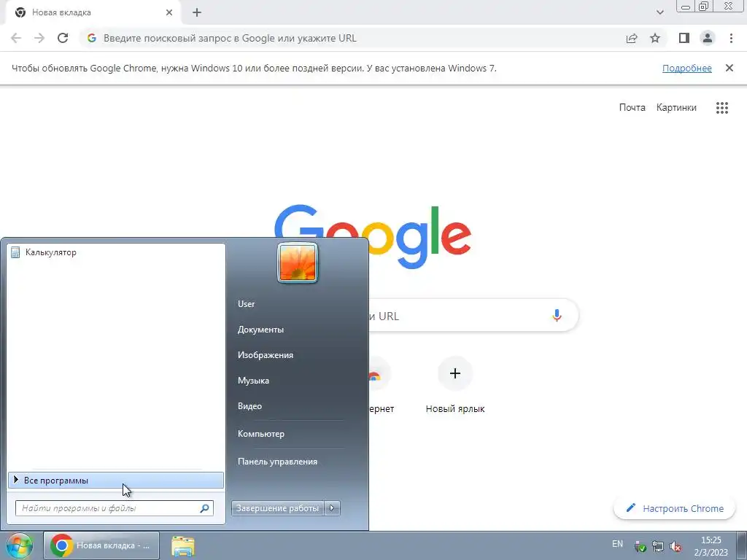
Task: Close the Новая вкладка tab
Action: click(x=169, y=12)
